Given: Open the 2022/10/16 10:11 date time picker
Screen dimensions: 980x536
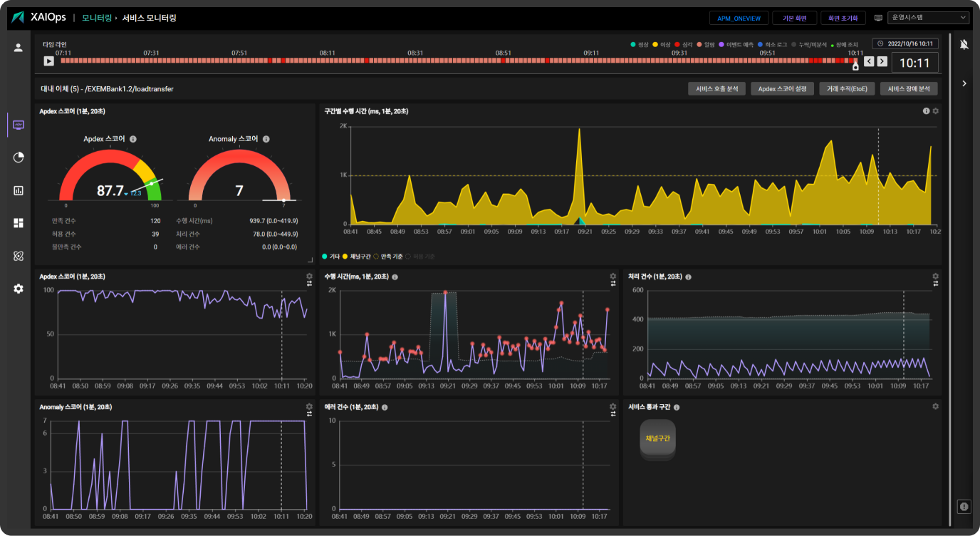Looking at the screenshot, I should tap(905, 43).
